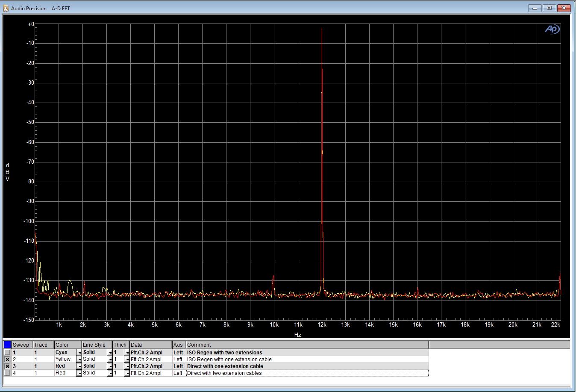Click the dBV y-axis label
576x392 pixels.
(7, 172)
